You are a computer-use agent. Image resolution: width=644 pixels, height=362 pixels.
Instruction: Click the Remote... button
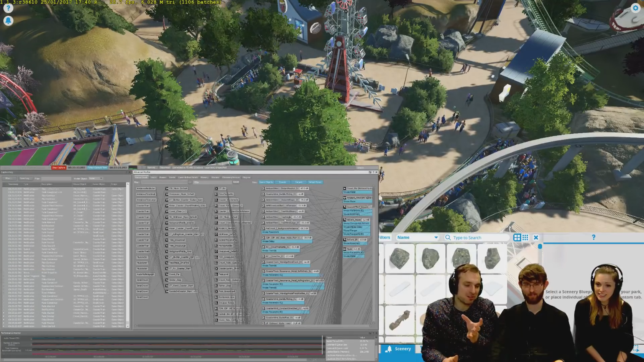coord(152,168)
